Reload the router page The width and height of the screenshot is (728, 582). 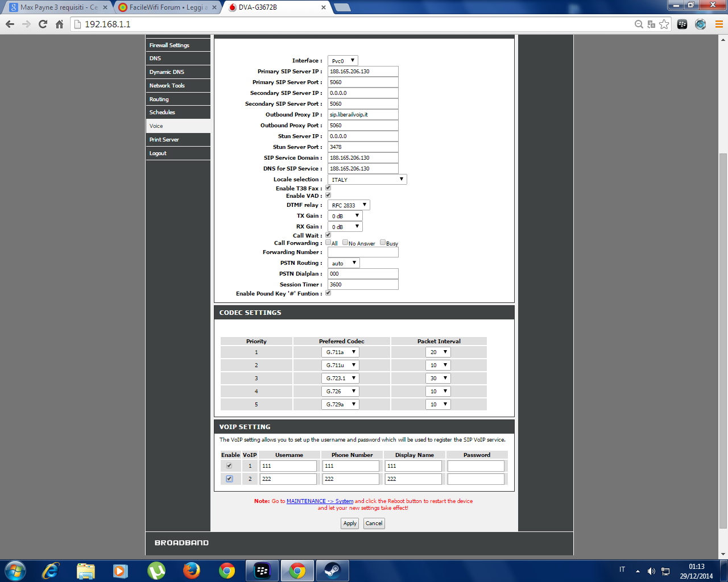click(43, 24)
